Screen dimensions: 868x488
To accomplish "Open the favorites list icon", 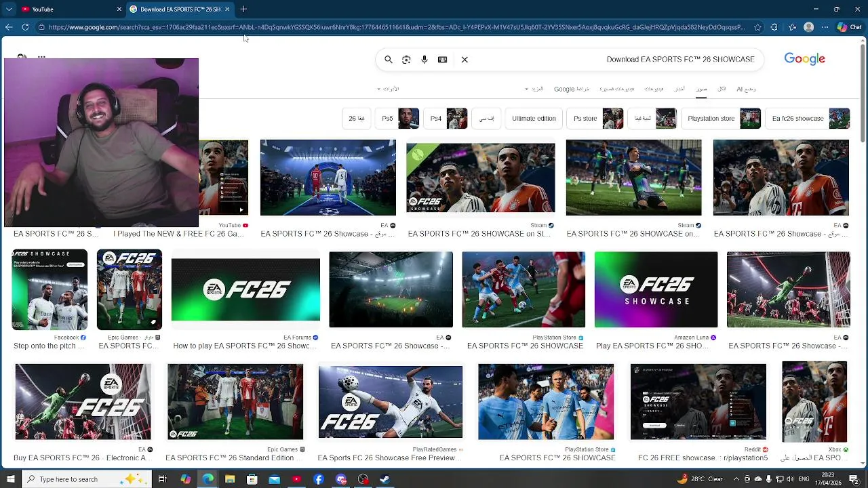I will click(x=792, y=27).
